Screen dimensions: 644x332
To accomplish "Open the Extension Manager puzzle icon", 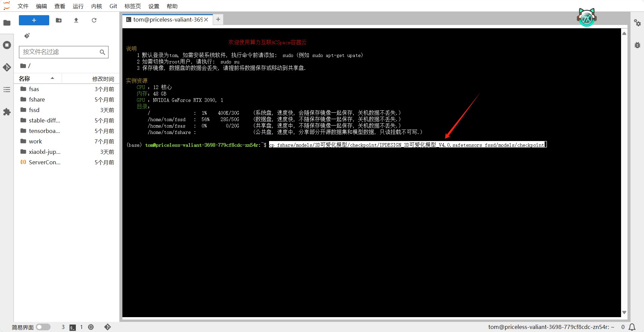I will [7, 112].
